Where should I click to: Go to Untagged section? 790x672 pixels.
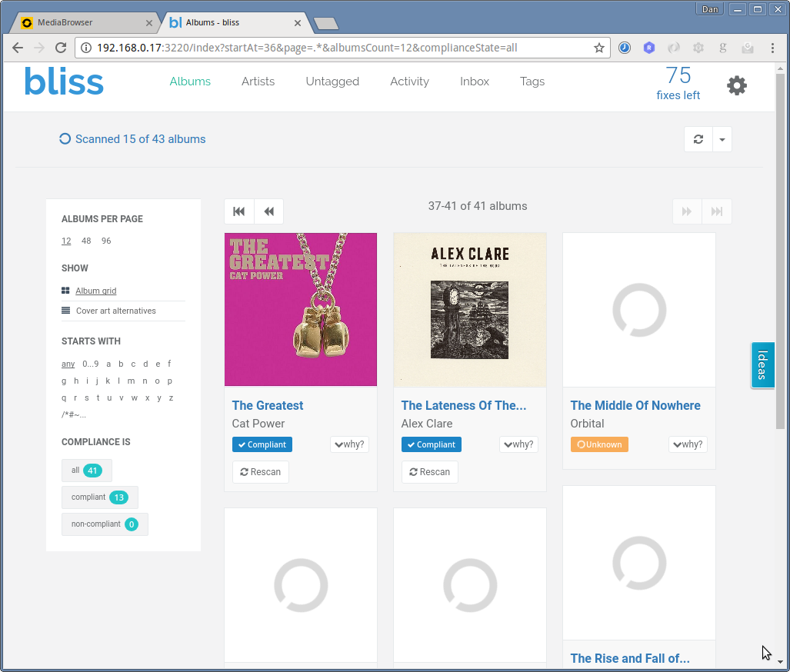332,81
